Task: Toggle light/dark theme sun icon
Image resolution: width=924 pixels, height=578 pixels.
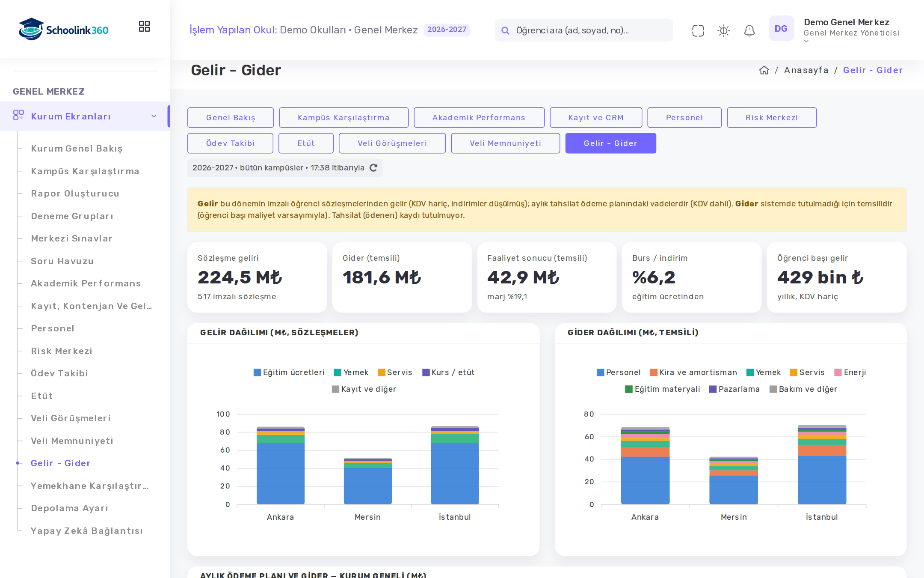Action: [723, 30]
